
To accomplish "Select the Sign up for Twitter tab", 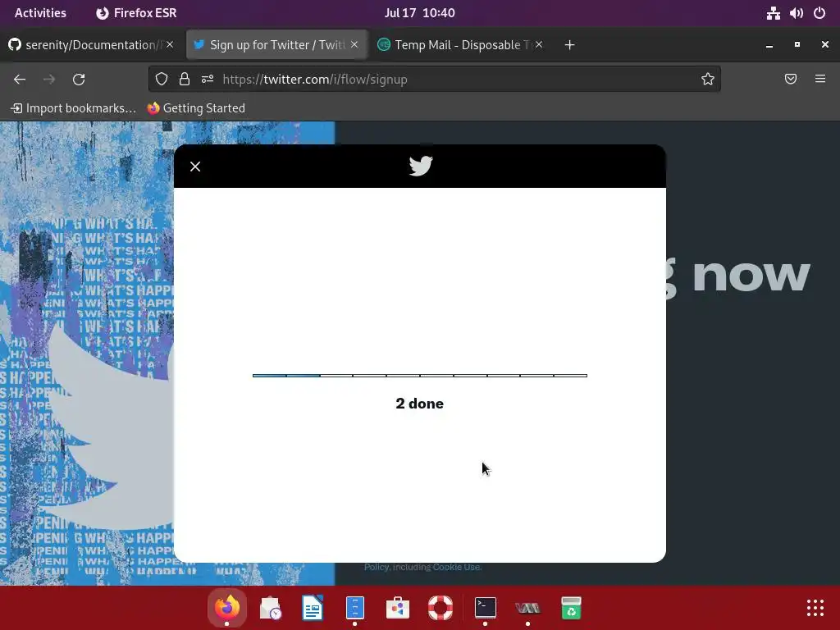I will [277, 45].
